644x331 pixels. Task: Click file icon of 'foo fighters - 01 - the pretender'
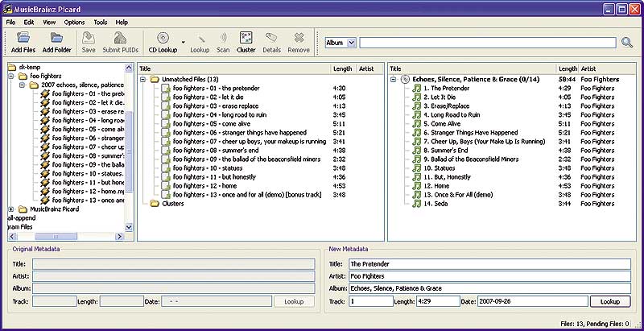coord(166,89)
